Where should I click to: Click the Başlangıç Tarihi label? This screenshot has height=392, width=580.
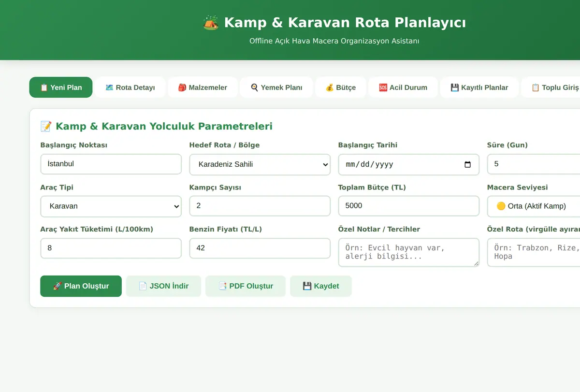[368, 145]
